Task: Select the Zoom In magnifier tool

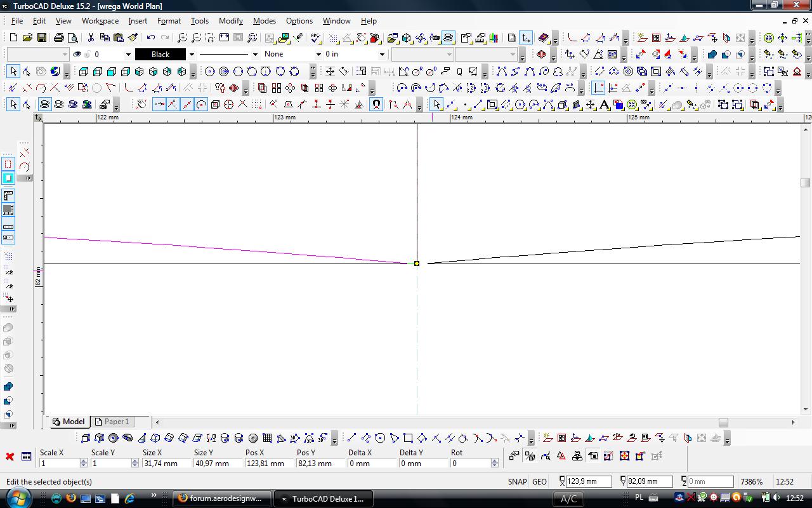Action: (182, 38)
